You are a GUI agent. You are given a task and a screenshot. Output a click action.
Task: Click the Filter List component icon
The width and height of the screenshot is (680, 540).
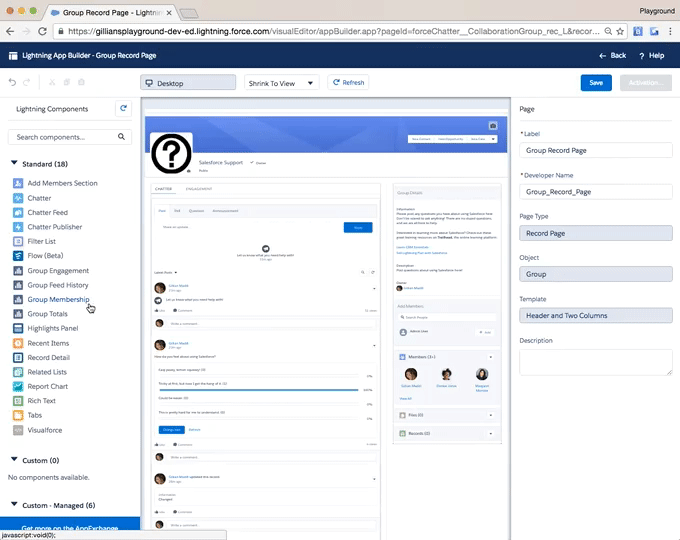18,241
